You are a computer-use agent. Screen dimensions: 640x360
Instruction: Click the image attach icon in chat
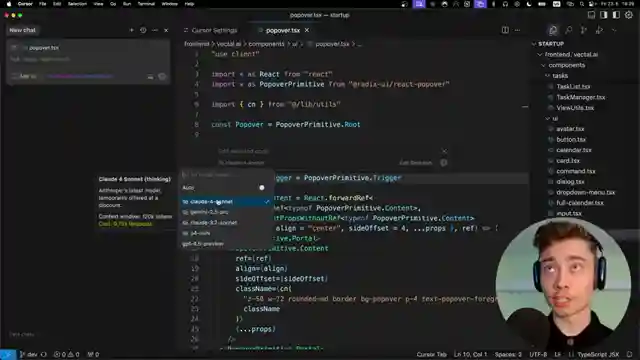point(150,77)
